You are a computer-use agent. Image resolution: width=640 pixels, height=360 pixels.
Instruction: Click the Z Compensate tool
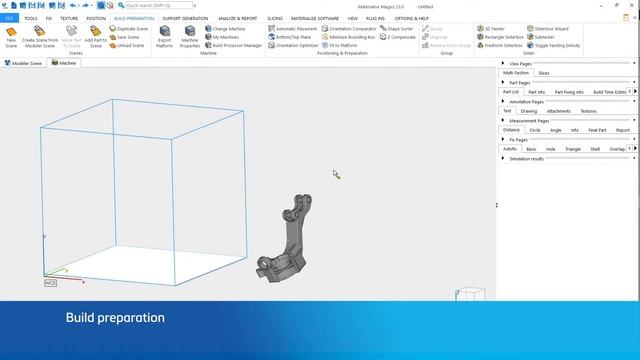[x=398, y=37]
